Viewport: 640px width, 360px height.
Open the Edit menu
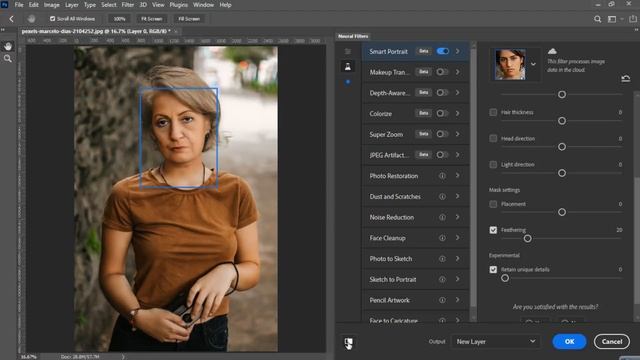pos(33,5)
